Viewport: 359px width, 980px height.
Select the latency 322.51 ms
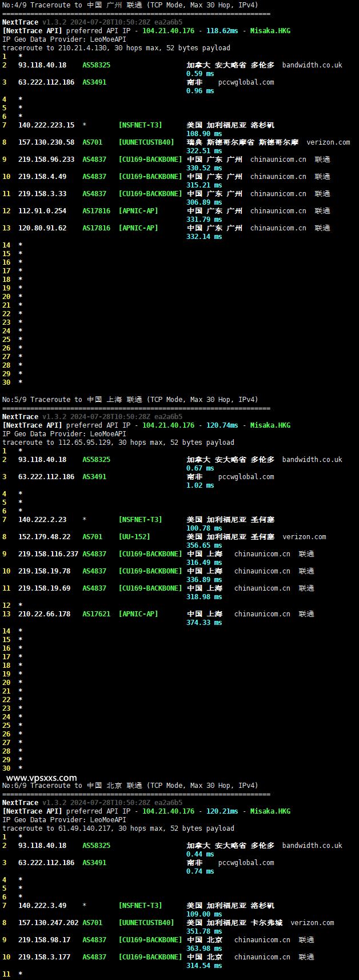[x=204, y=151]
